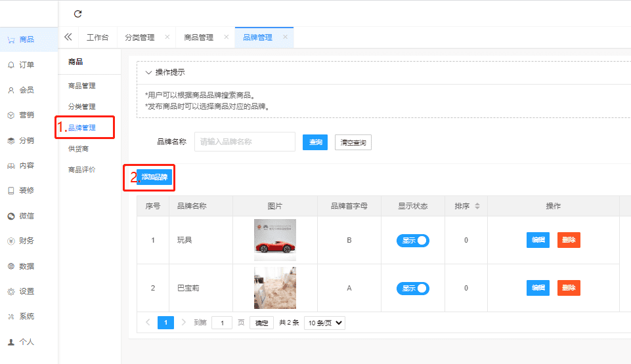This screenshot has height=364, width=631.
Task: Collapse the 操作提示 panel
Action: (x=148, y=72)
